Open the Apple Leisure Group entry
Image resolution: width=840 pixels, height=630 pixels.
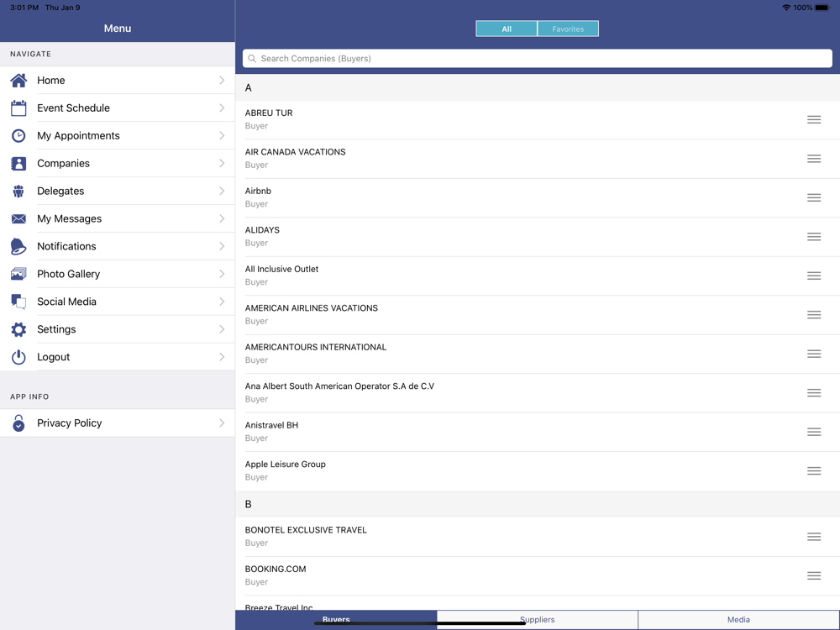(538, 471)
